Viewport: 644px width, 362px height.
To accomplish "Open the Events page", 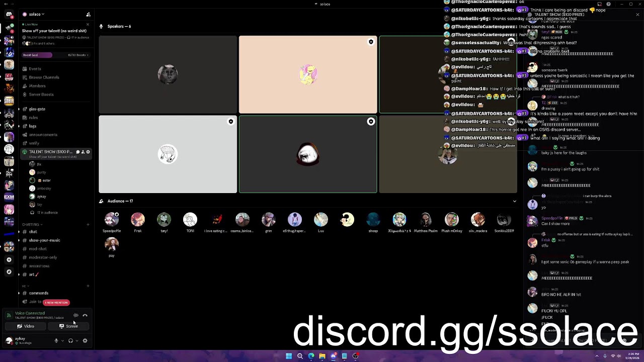I will click(35, 69).
